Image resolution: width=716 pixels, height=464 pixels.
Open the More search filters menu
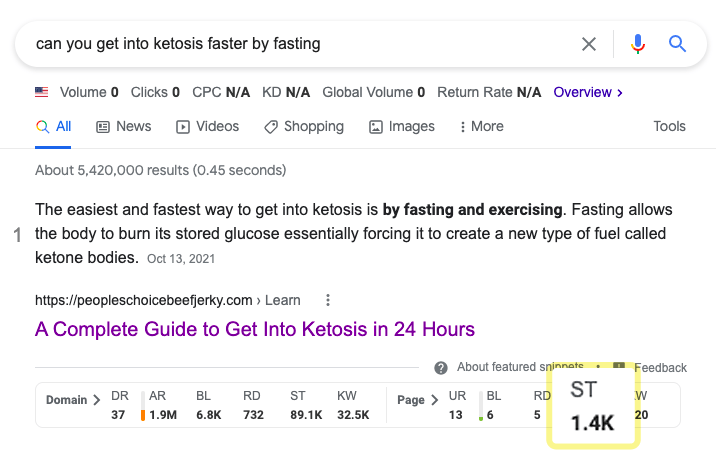[x=482, y=127]
